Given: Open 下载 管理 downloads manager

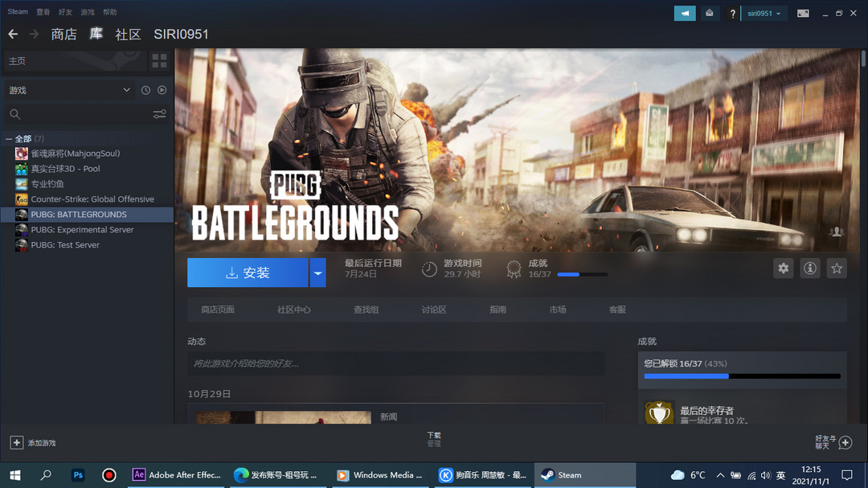Looking at the screenshot, I should point(434,439).
